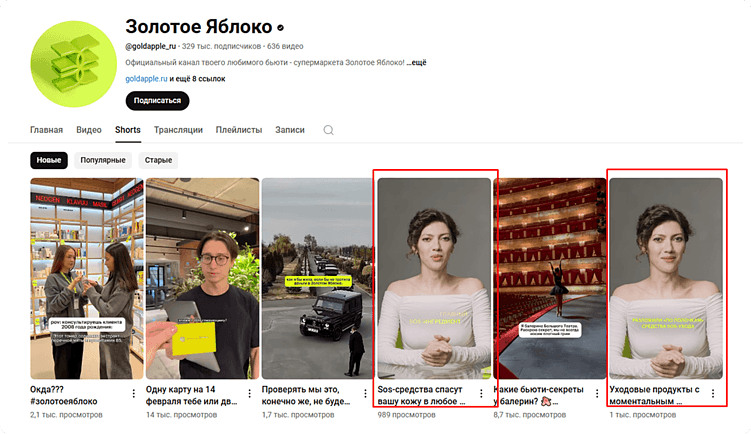Switch to the Записи tab
This screenshot has height=434, width=751.
(290, 130)
